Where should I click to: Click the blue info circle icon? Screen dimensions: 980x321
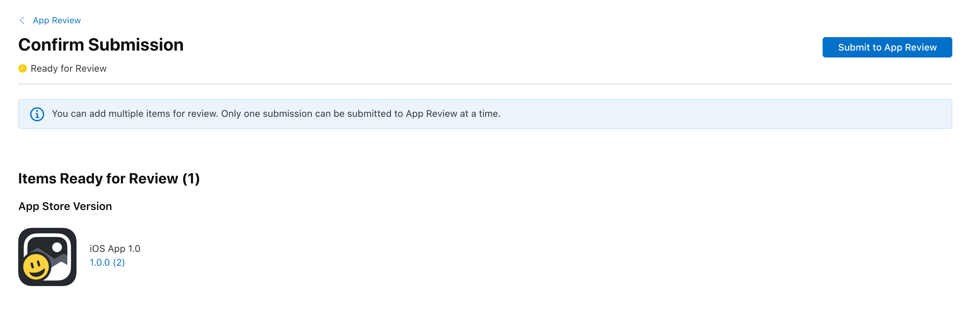click(x=37, y=114)
